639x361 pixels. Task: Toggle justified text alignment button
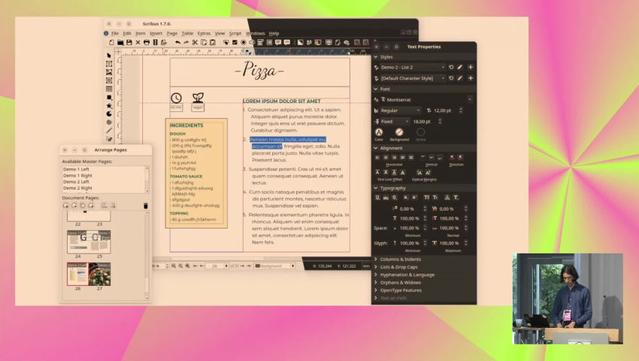point(403,157)
